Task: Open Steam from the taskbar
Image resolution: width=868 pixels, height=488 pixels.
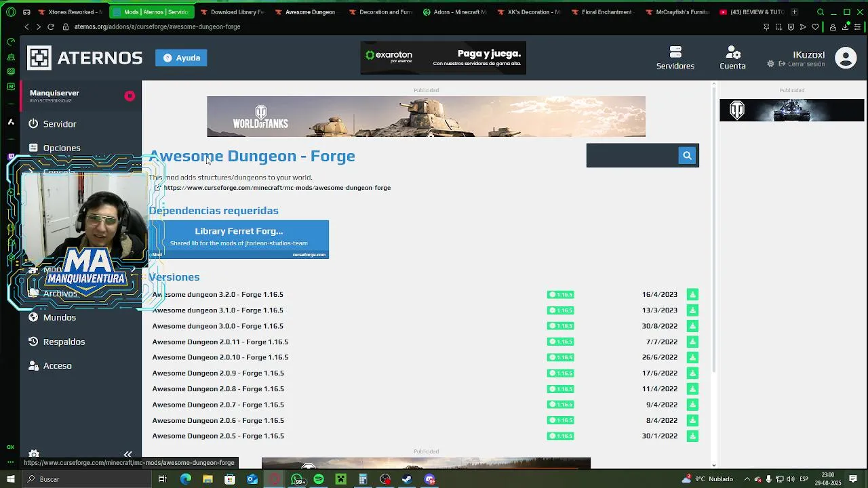Action: coord(407,479)
